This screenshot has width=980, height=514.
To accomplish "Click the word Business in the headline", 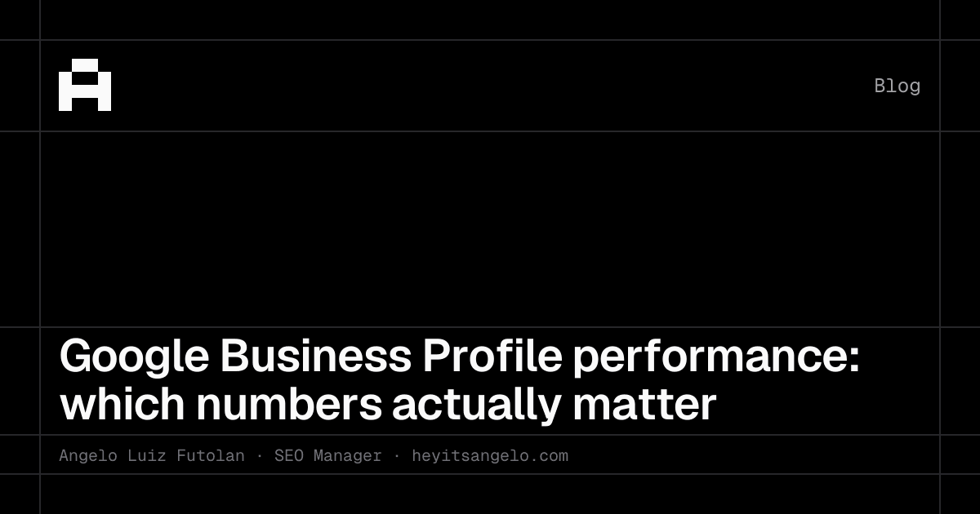I will click(314, 356).
